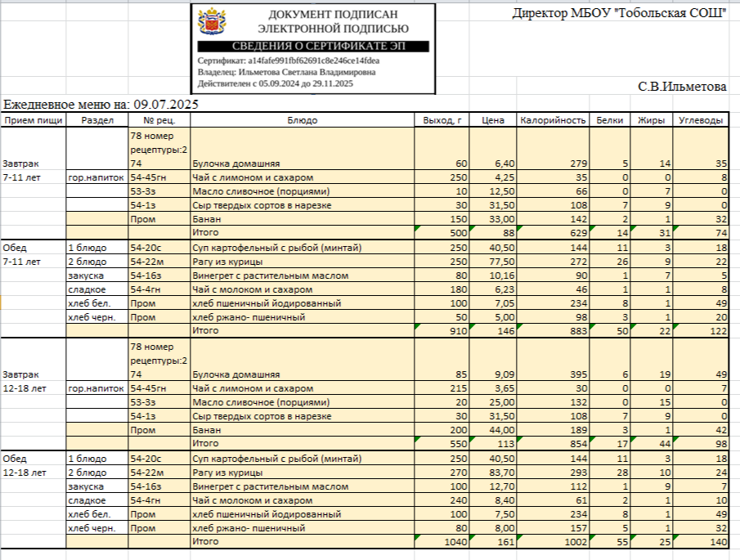This screenshot has height=560, width=740.
Task: Select total price cell '88'
Action: [493, 233]
